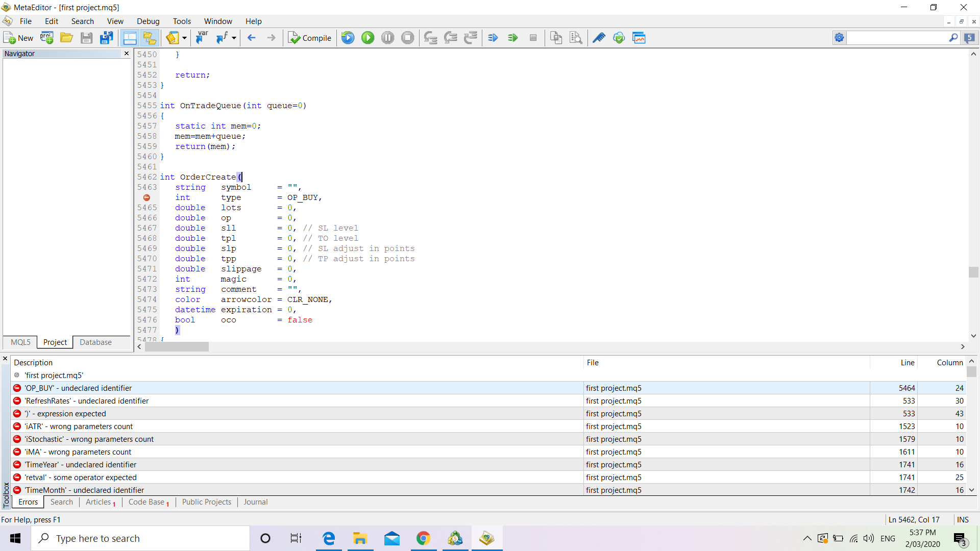Click the Step Over debug icon

tap(451, 38)
